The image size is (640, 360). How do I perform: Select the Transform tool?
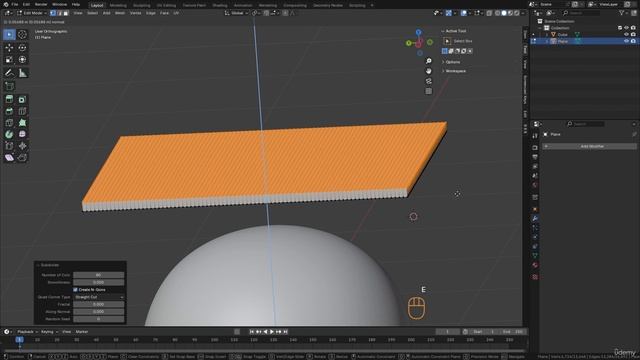[x=22, y=60]
